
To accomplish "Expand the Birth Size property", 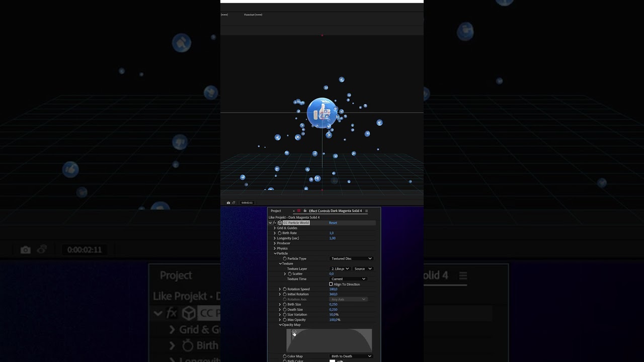I will [280, 304].
